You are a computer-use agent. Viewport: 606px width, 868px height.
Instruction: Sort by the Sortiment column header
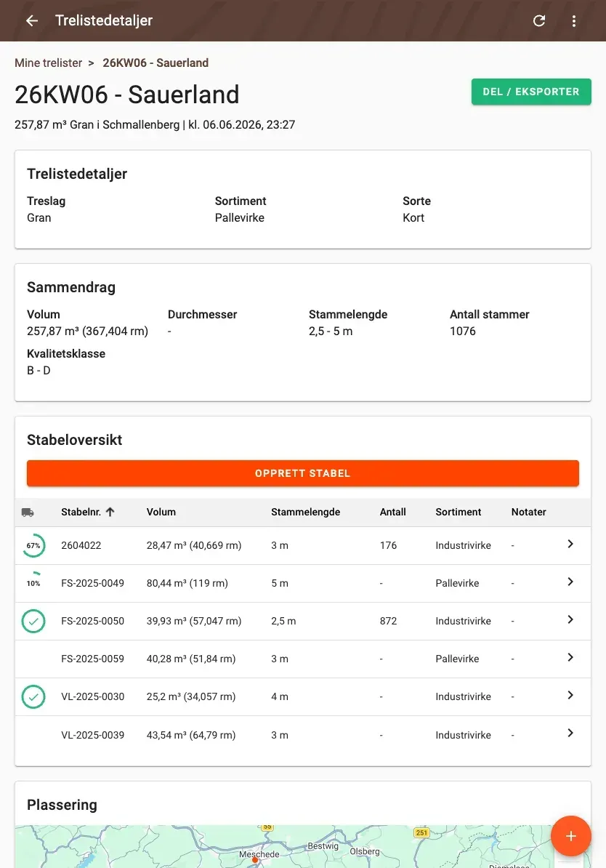[458, 512]
